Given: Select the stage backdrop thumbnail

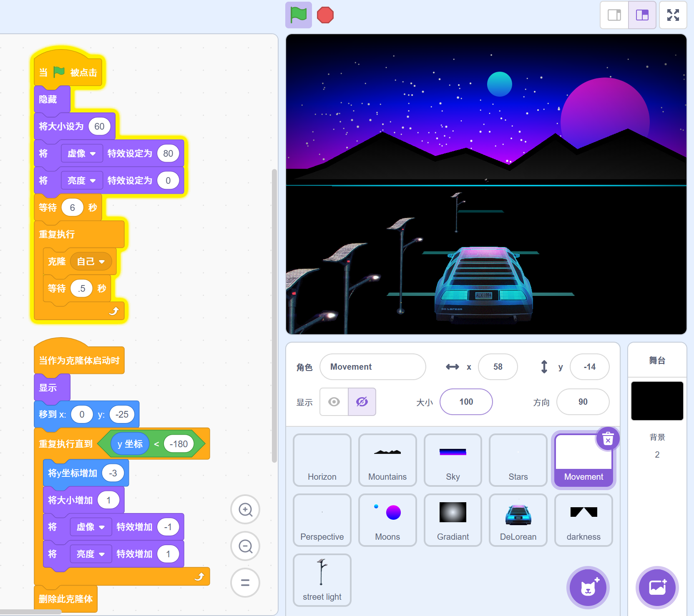Looking at the screenshot, I should (x=657, y=401).
